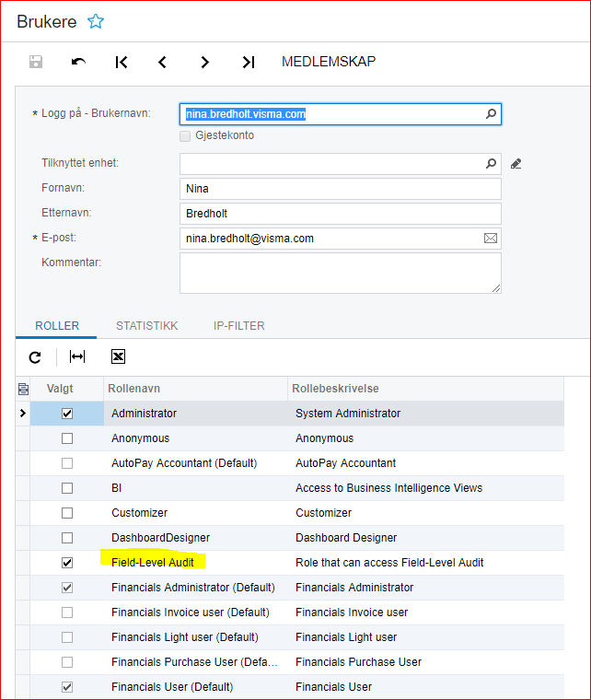
Task: Export roles to Excel icon
Action: [118, 356]
